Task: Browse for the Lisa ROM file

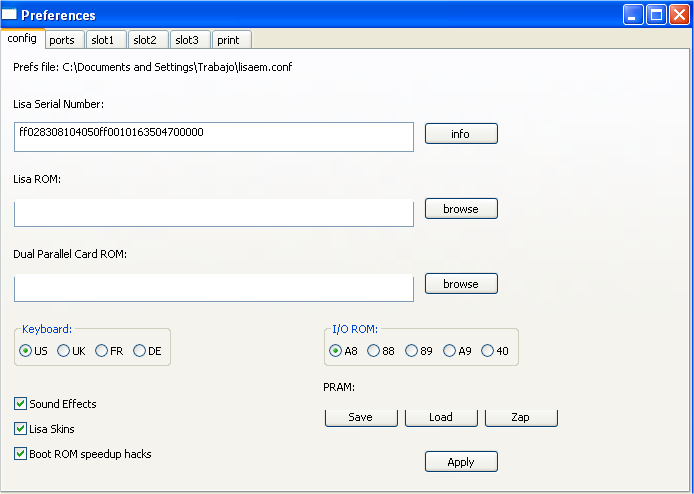Action: click(461, 208)
